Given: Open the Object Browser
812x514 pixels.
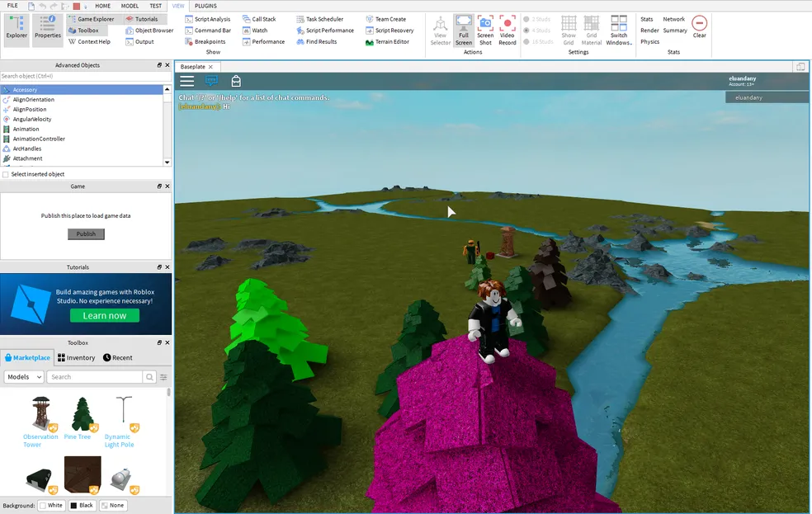Looking at the screenshot, I should (x=149, y=31).
